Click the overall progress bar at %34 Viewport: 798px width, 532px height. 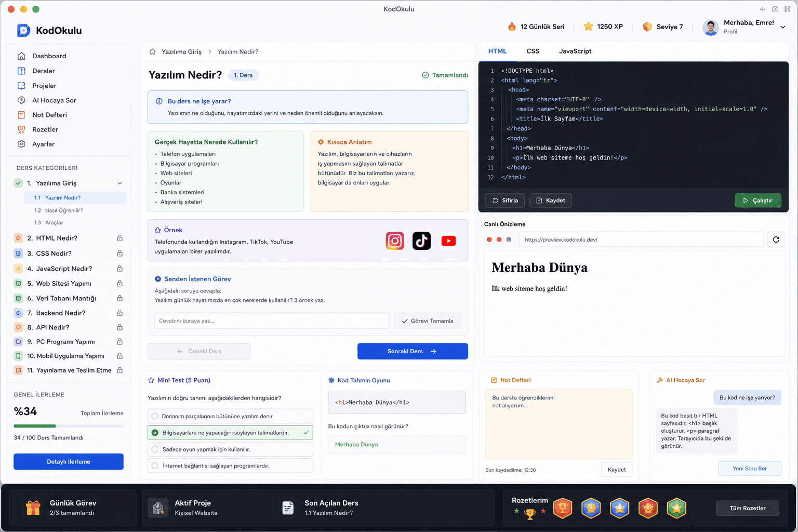coord(69,426)
